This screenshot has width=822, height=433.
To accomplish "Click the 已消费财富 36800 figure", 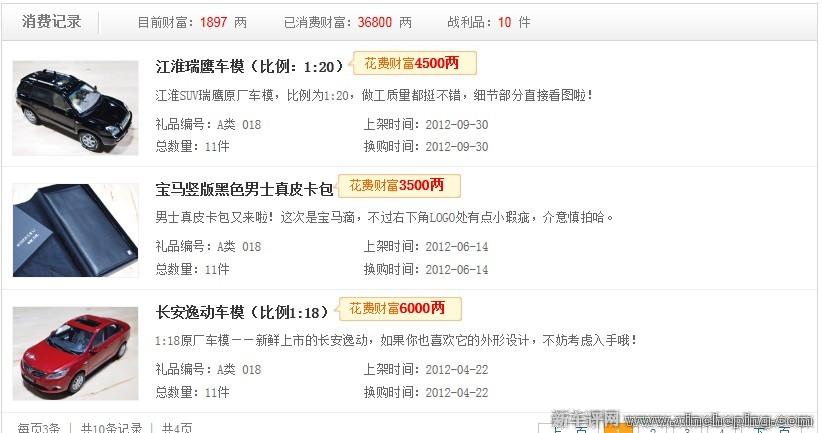I will [x=374, y=22].
